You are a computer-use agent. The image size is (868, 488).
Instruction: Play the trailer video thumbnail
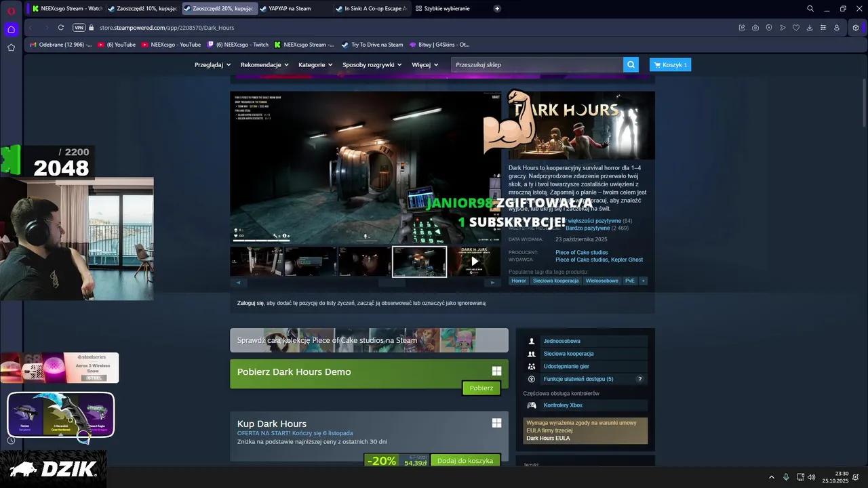(475, 262)
